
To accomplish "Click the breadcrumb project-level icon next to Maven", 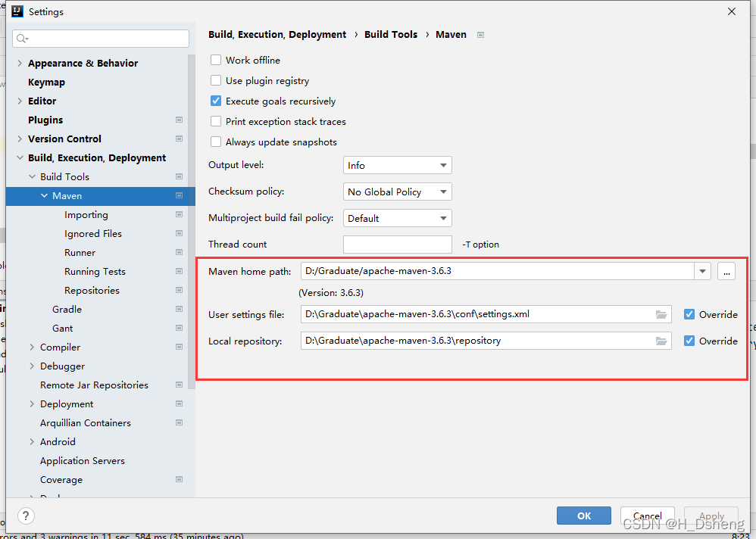I will pos(480,35).
